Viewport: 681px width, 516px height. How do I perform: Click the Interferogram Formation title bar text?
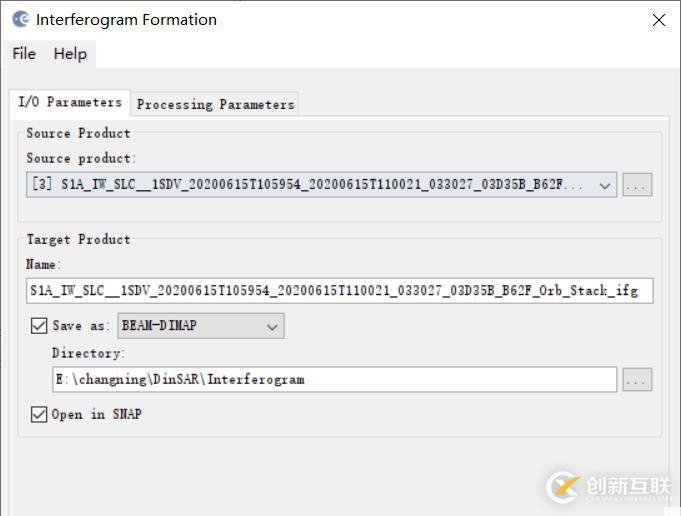pos(126,20)
